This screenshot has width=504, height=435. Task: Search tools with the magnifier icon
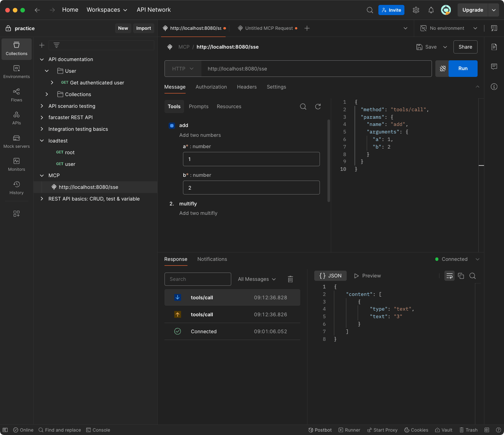coord(303,107)
